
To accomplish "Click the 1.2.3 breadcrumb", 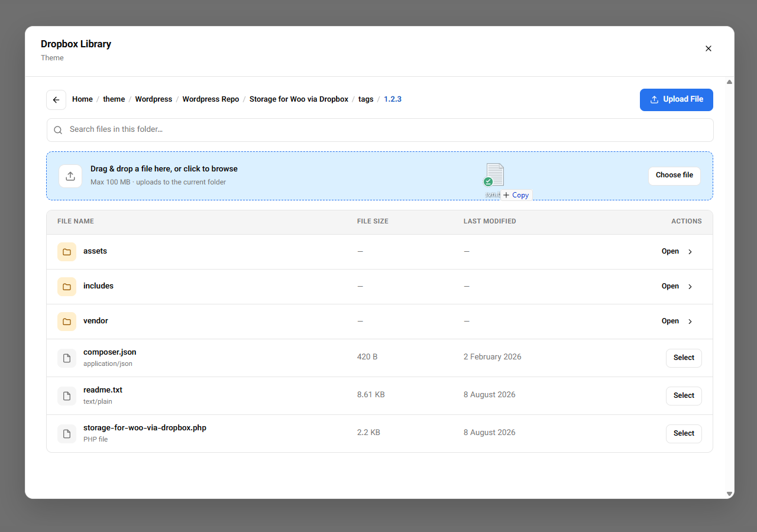I will (x=393, y=99).
